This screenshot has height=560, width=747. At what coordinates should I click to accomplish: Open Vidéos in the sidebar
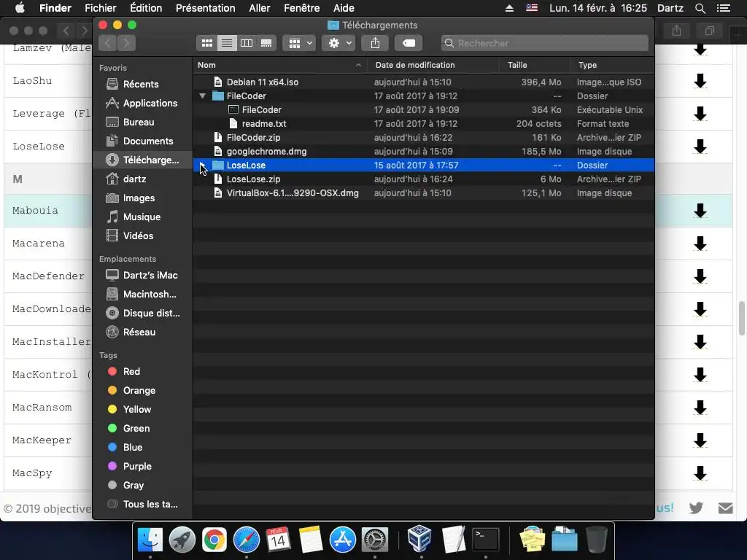coord(143,236)
